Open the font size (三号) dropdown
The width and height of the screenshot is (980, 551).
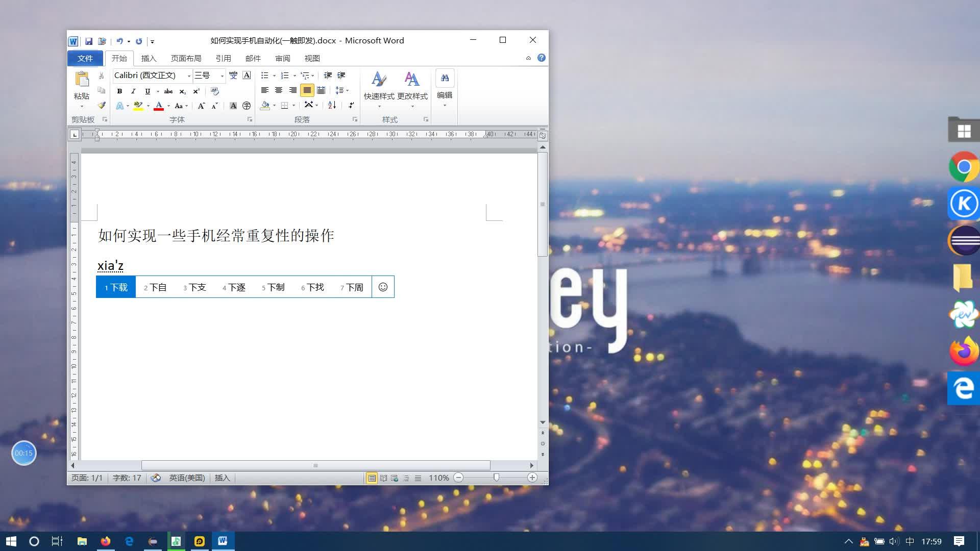pyautogui.click(x=222, y=76)
